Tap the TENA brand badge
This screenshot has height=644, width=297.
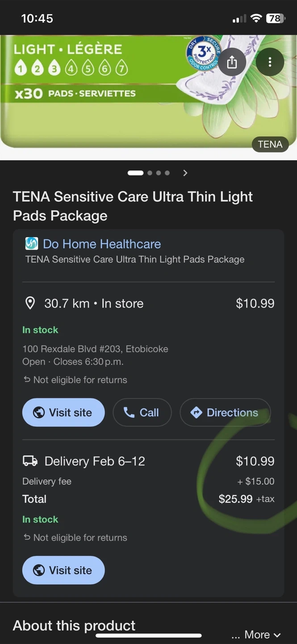coord(270,144)
